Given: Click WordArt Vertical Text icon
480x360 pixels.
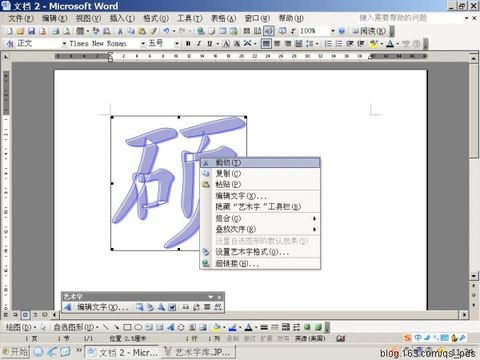Looking at the screenshot, I should point(196,307).
